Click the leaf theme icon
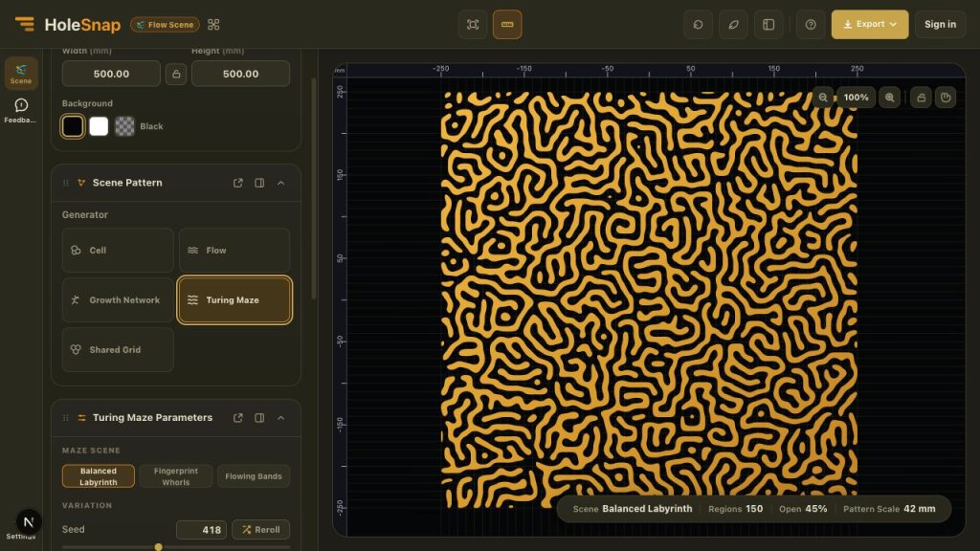The height and width of the screenshot is (551, 980). (x=733, y=24)
